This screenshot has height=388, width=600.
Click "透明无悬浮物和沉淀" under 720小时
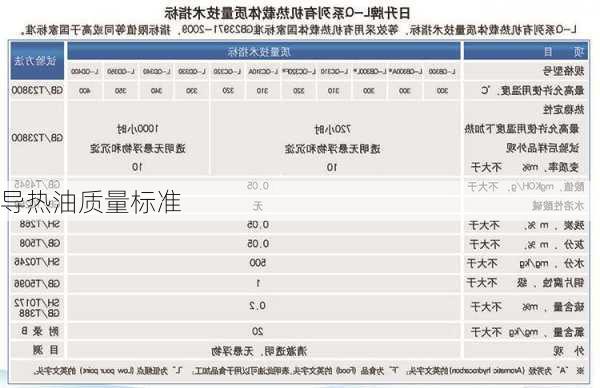[332, 148]
